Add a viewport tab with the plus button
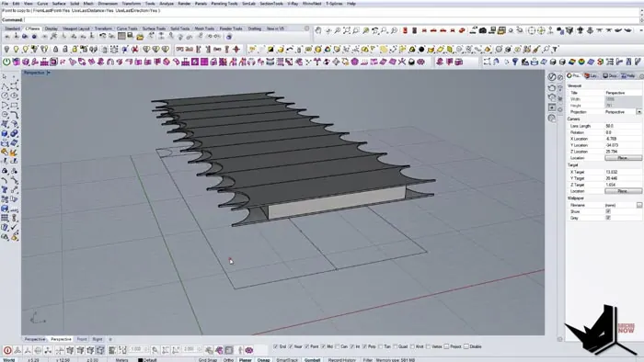Screen dimensions: 644x362 110,339
